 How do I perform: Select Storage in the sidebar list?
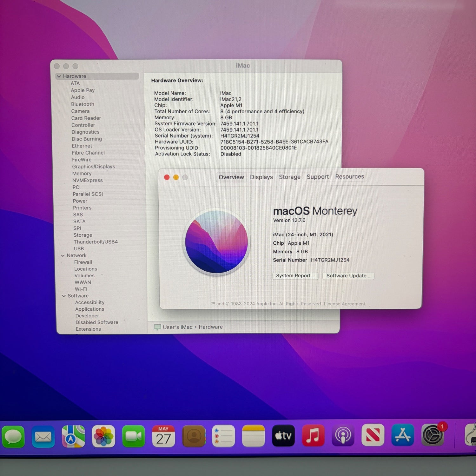point(83,235)
